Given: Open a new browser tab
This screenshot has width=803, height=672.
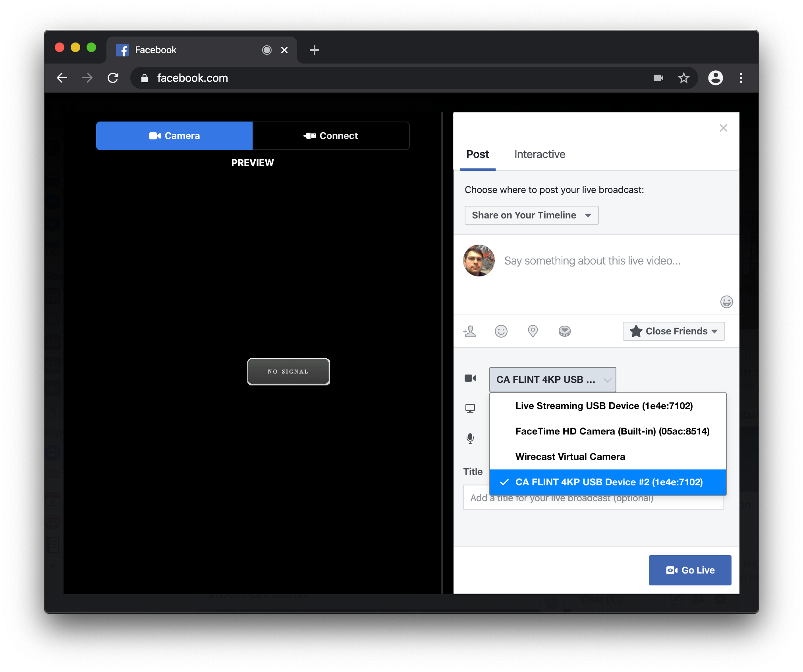Looking at the screenshot, I should click(315, 50).
